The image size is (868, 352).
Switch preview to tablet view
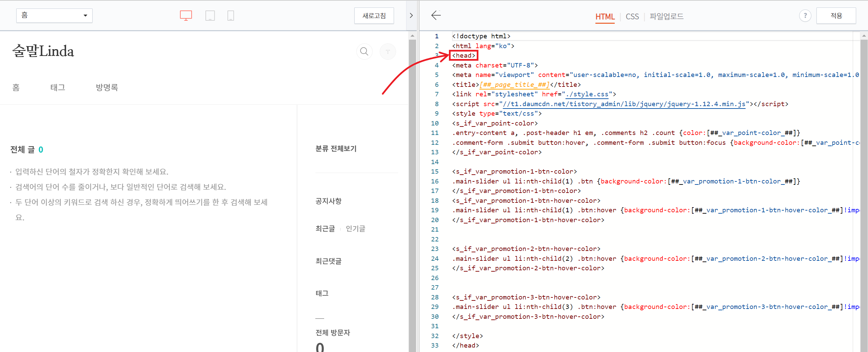pyautogui.click(x=210, y=16)
